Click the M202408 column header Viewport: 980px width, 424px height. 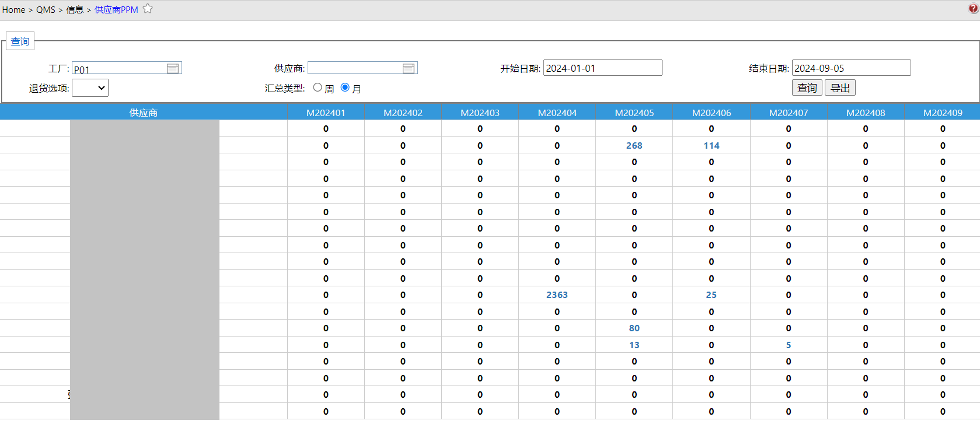click(x=866, y=112)
